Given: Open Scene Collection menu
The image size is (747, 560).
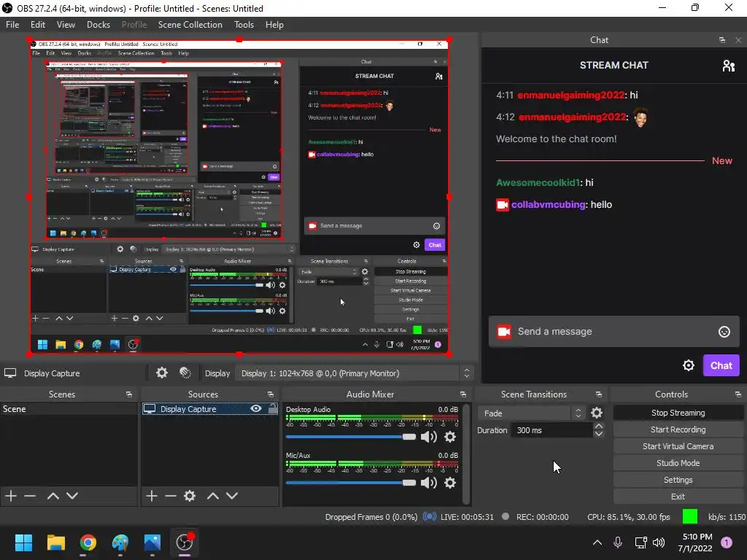Looking at the screenshot, I should [190, 25].
